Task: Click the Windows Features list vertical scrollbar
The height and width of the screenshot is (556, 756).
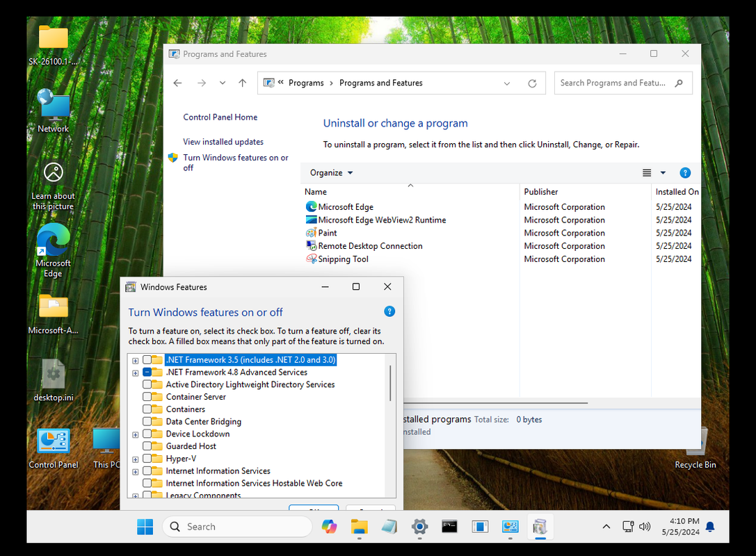Action: 390,382
